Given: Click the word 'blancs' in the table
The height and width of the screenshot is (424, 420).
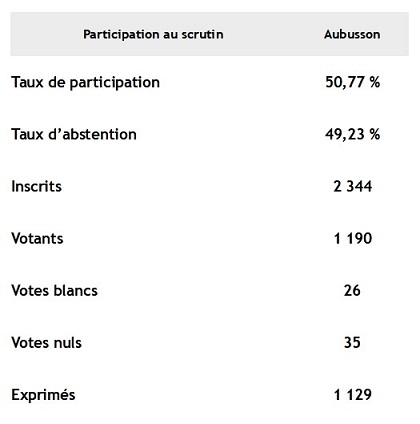Looking at the screenshot, I should (x=76, y=290).
